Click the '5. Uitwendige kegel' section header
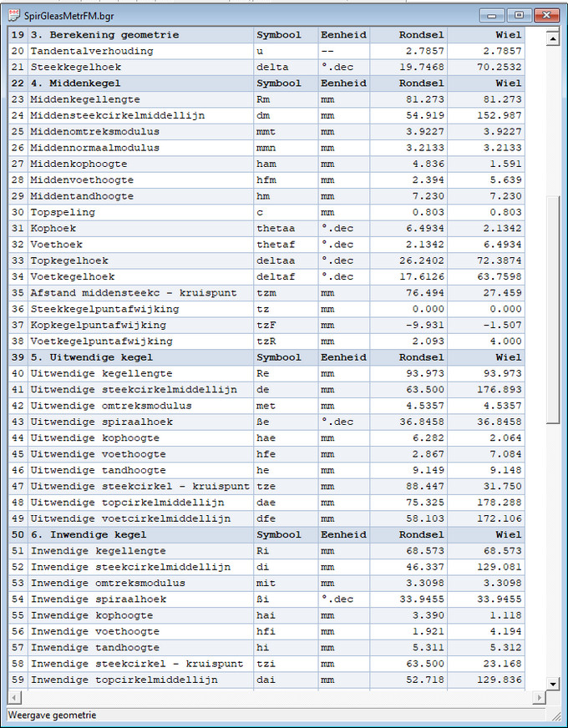 tap(92, 357)
